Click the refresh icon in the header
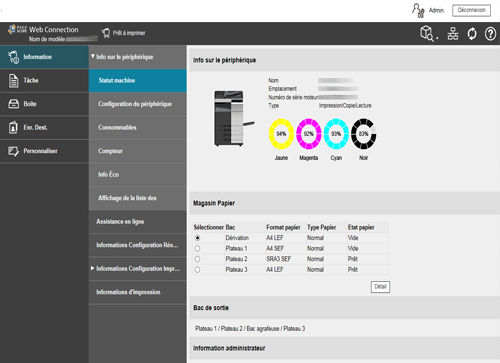 [x=472, y=34]
